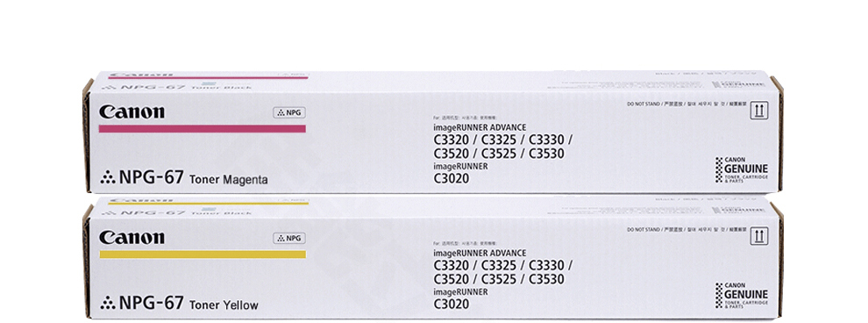Click the Canon logo on yellow box
The height and width of the screenshot is (323, 868).
(x=132, y=238)
